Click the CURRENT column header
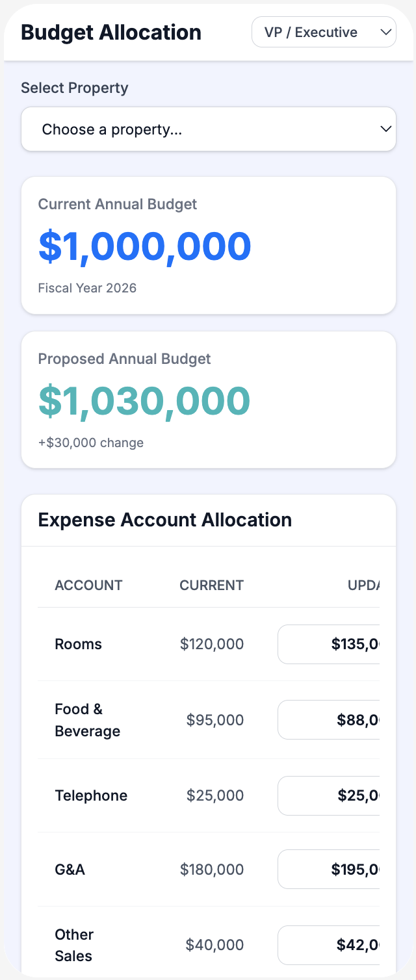 [211, 585]
